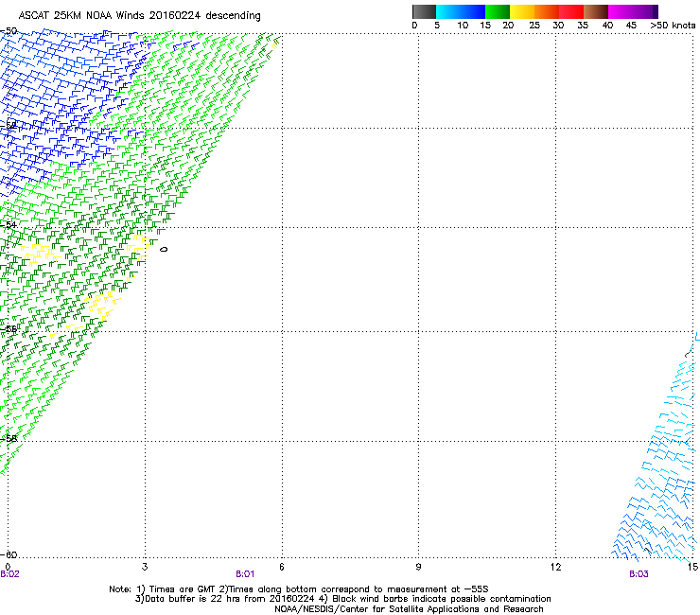The width and height of the screenshot is (700, 615).
Task: Click the purple '8:03' swath time label
Action: click(639, 574)
